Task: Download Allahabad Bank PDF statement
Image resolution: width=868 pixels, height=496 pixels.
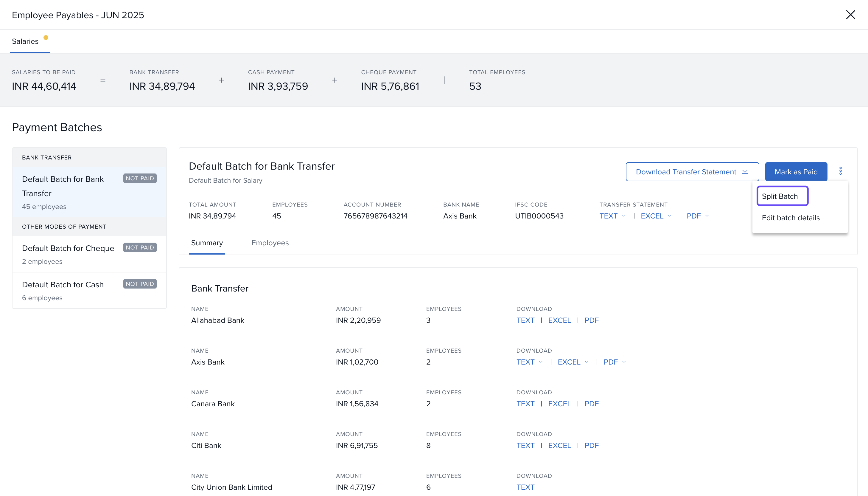Action: 591,320
